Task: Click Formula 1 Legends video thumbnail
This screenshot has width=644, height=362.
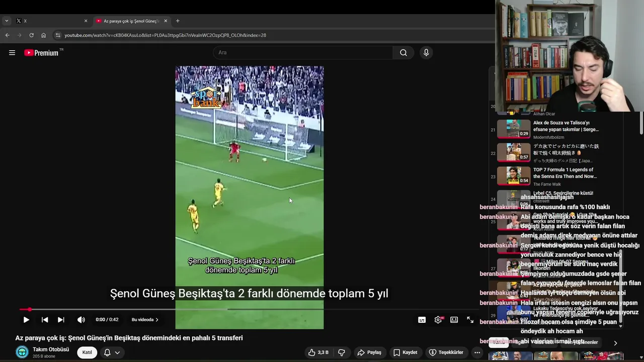Action: coord(514,175)
